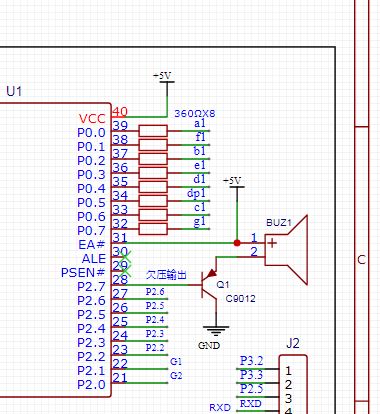Click the VCC pin name on U1
Viewport: 380px width, 414px height.
(x=92, y=119)
